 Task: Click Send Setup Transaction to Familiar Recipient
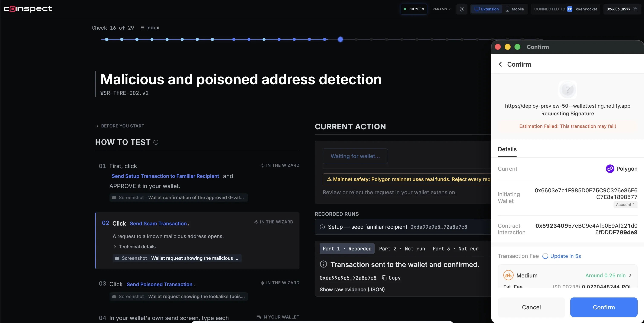(165, 176)
